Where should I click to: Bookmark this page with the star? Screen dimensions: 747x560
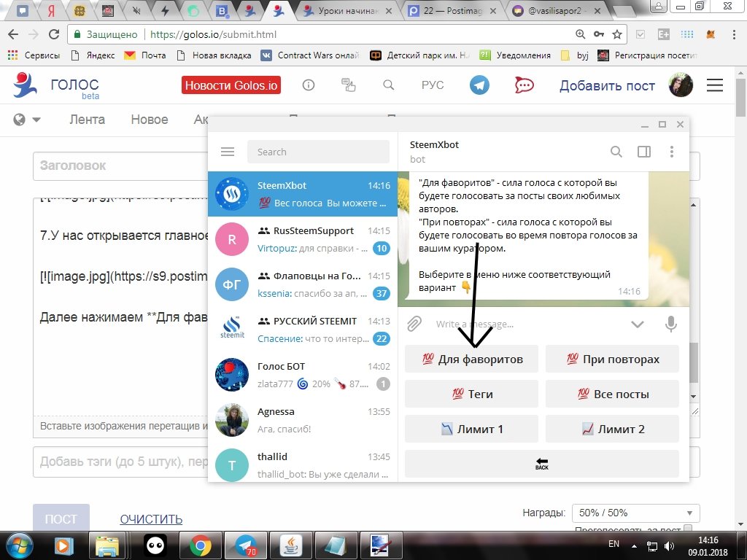[x=617, y=34]
